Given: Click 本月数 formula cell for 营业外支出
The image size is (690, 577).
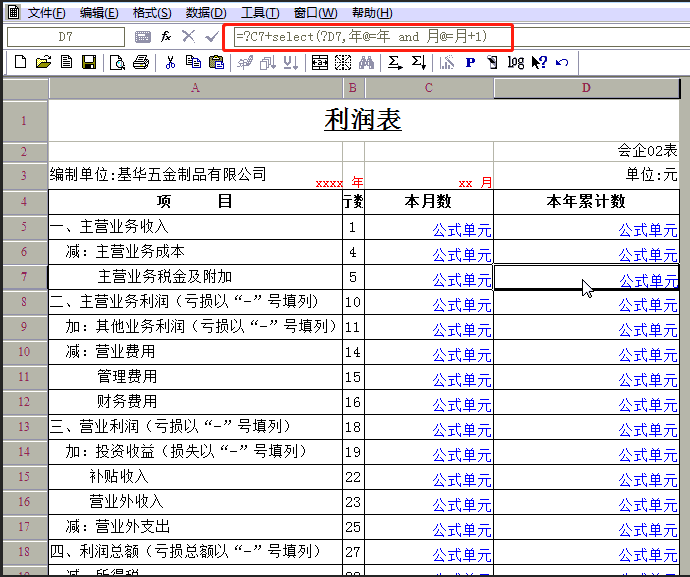Looking at the screenshot, I should [429, 527].
